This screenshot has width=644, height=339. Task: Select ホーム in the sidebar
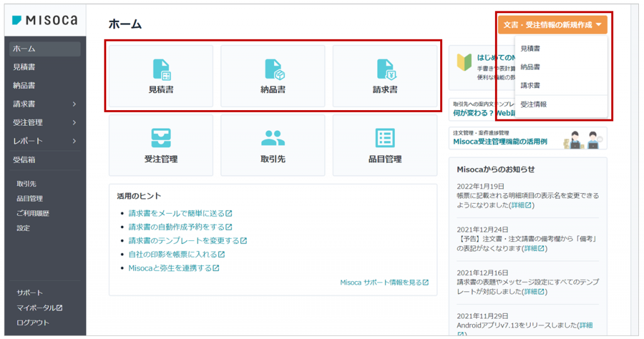pyautogui.click(x=45, y=49)
